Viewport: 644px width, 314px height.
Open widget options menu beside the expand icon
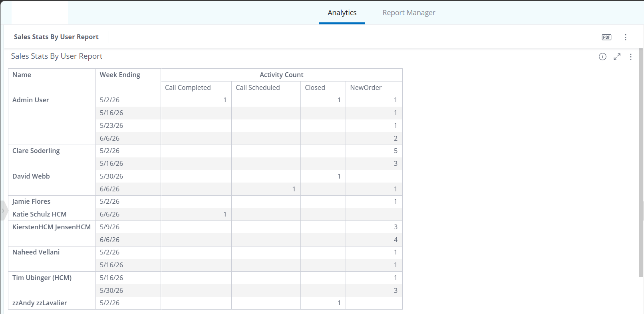click(x=631, y=57)
